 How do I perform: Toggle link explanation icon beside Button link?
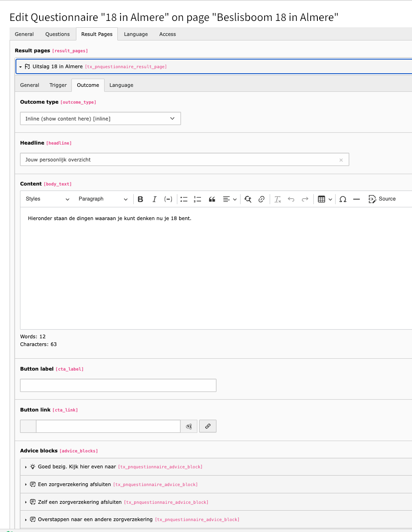click(189, 426)
